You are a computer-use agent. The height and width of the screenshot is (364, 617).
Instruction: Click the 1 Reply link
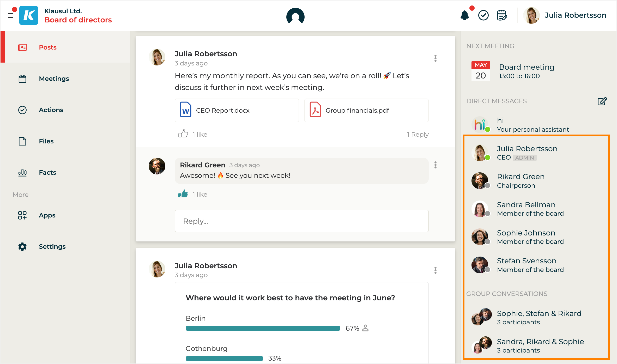[418, 134]
